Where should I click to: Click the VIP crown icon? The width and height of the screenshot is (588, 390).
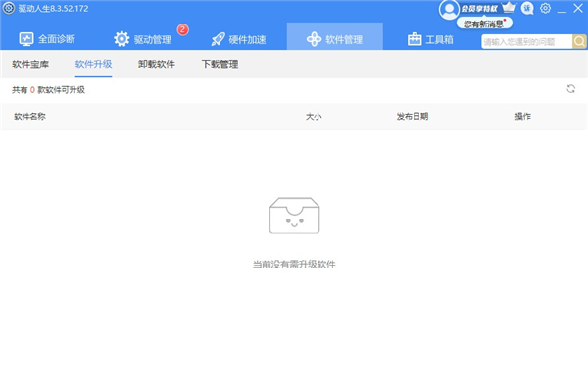(x=509, y=7)
